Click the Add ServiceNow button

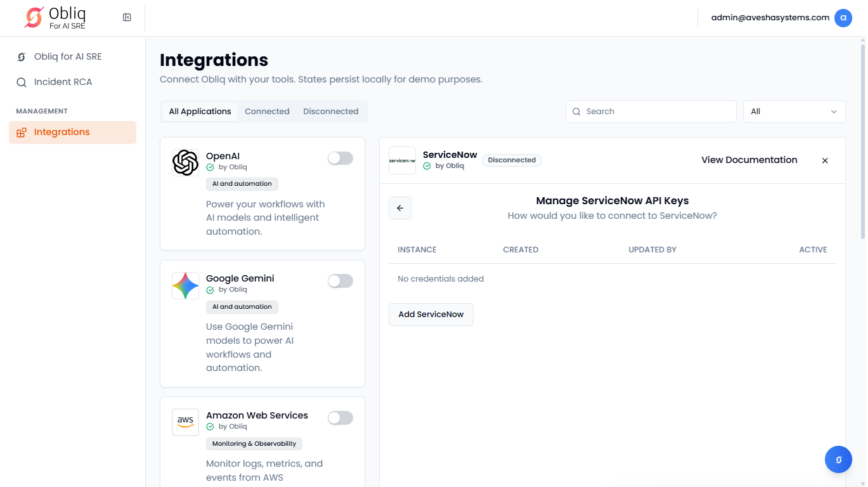tap(431, 315)
